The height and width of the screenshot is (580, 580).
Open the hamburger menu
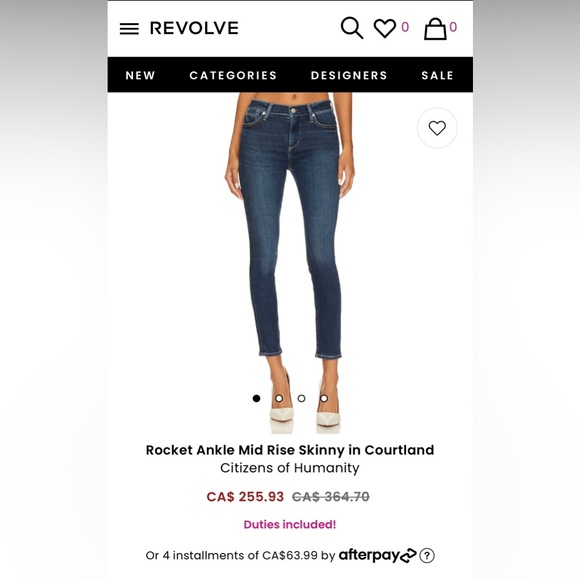pos(129,28)
